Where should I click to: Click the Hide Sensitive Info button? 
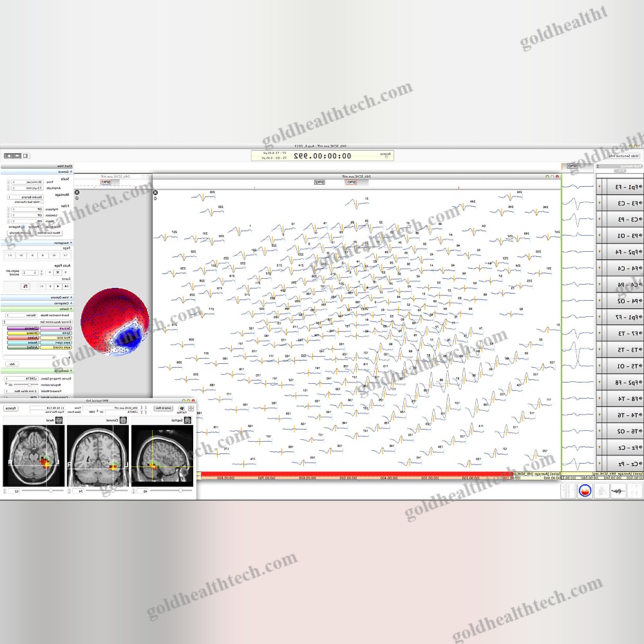point(624,156)
